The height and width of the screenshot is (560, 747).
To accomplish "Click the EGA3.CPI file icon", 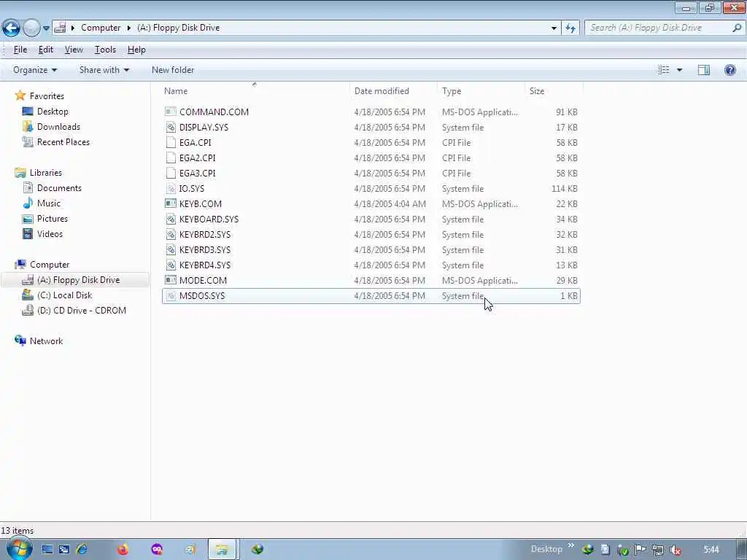I will 171,173.
